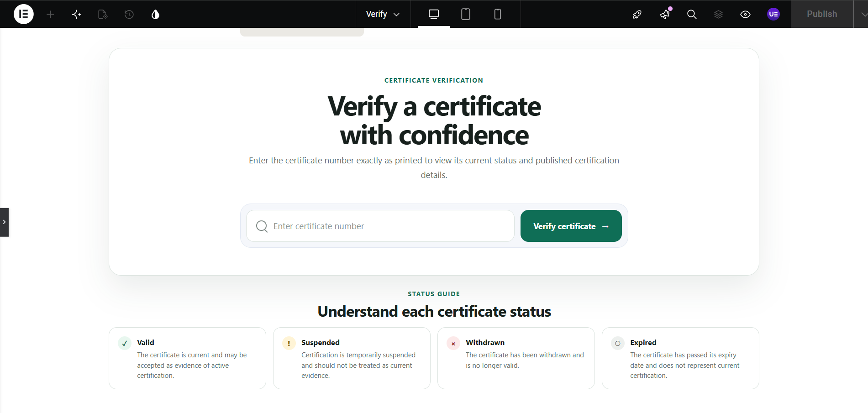Open the UE user avatar menu
Viewport: 868px width, 413px height.
tap(773, 14)
